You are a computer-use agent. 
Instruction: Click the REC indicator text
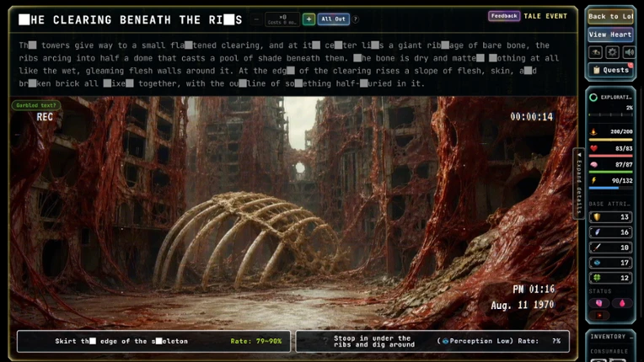pos(45,117)
